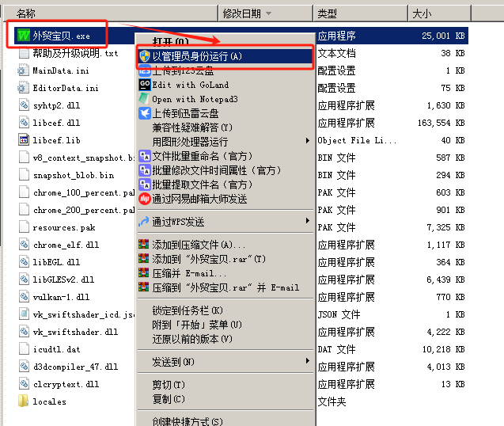Click the 网易邮箱大师 red mail icon
This screenshot has width=504, height=426.
144,198
